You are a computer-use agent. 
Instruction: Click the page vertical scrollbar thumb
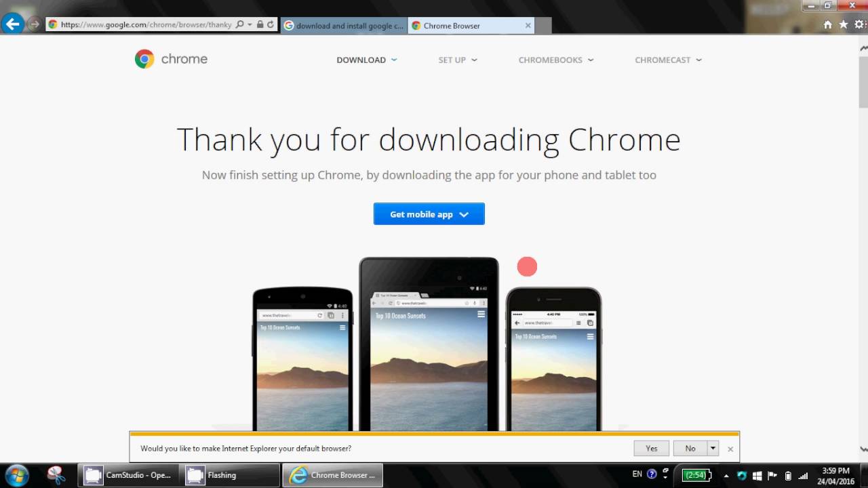tap(863, 81)
